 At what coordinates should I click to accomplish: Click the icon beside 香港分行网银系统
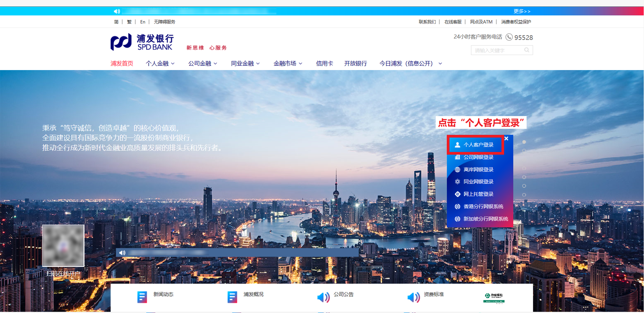tap(457, 207)
